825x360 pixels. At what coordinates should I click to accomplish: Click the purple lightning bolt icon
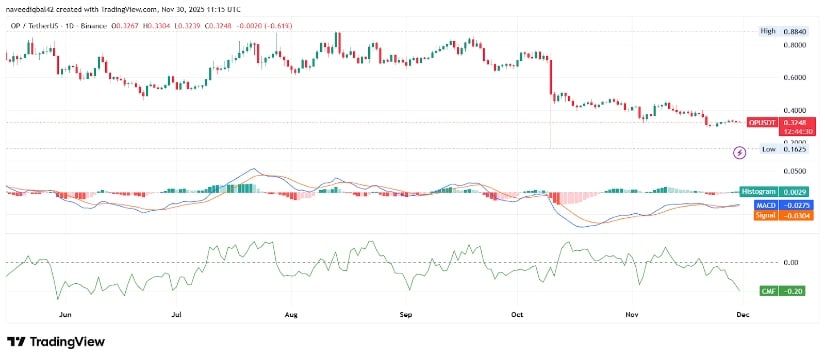click(x=740, y=153)
